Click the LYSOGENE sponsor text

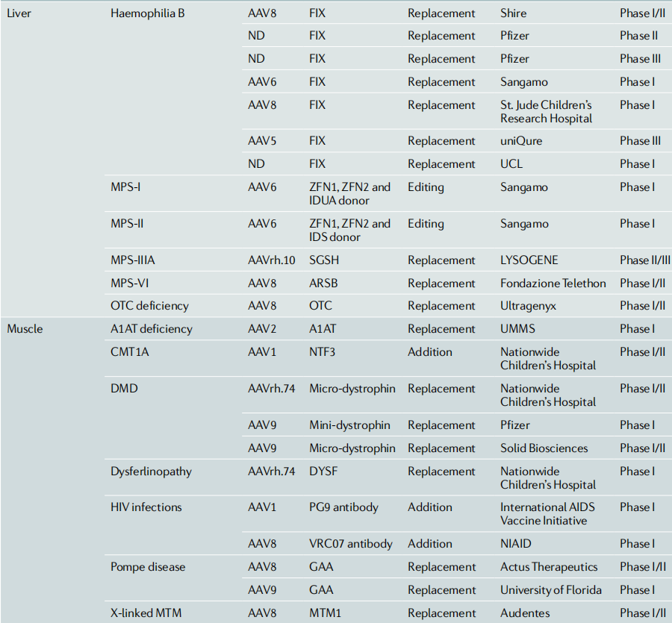pos(529,260)
